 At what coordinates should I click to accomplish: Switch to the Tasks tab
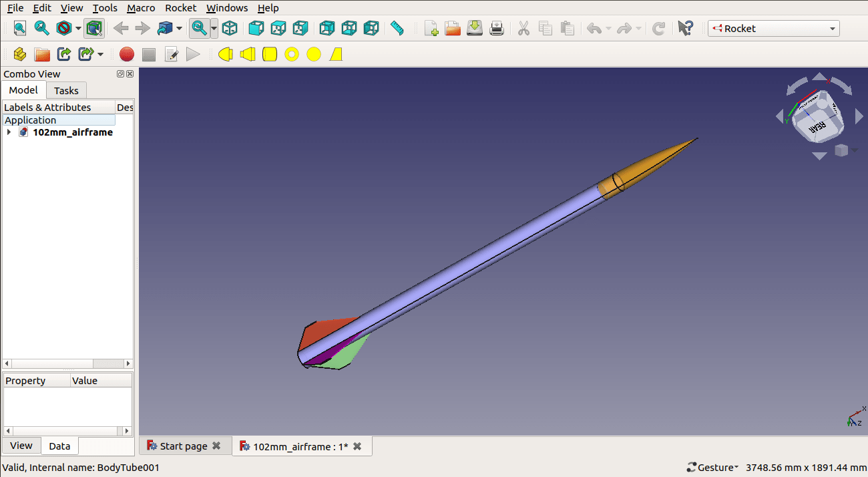66,90
